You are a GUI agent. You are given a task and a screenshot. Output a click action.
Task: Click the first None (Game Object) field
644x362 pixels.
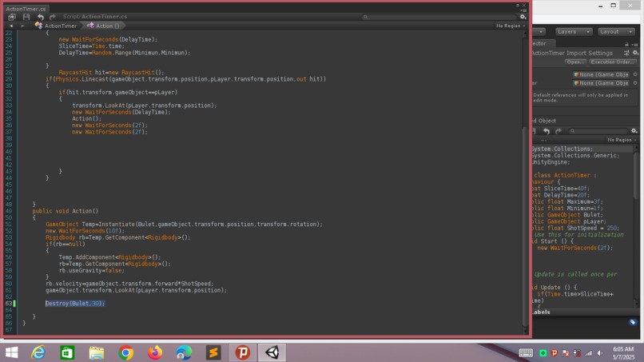point(602,74)
